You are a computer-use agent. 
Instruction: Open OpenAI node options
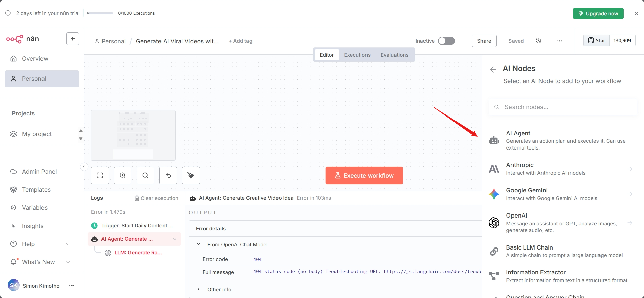pyautogui.click(x=563, y=223)
